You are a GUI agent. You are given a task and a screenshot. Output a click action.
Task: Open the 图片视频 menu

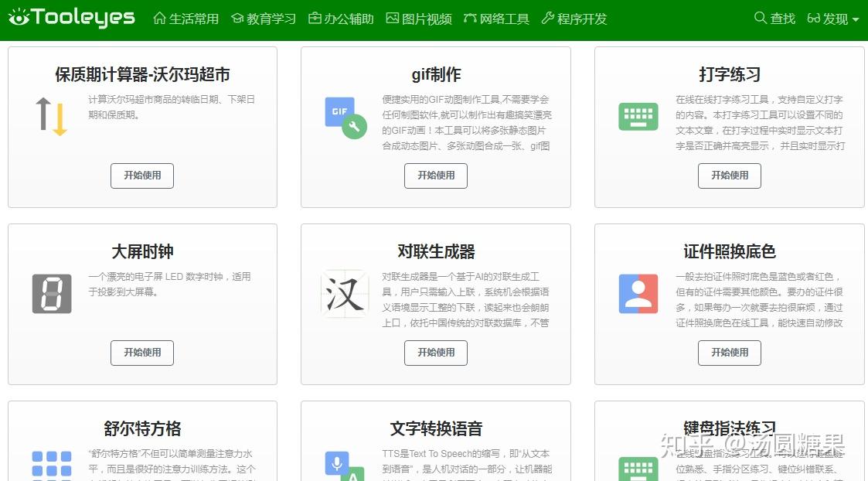pyautogui.click(x=419, y=19)
